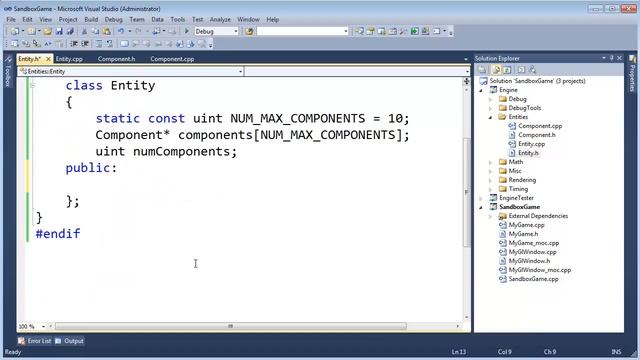Screen dimensions: 640x360
Task: Place cursor on the numComponents line
Action: click(x=166, y=151)
